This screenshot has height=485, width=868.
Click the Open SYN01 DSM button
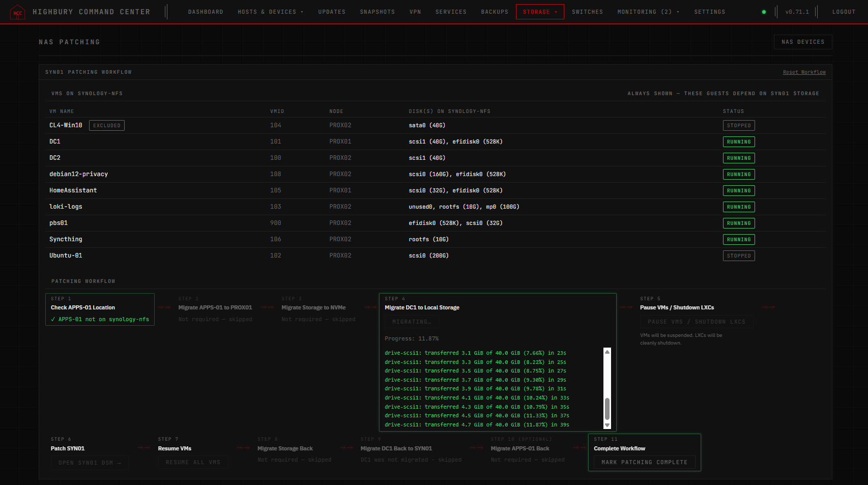(x=90, y=463)
